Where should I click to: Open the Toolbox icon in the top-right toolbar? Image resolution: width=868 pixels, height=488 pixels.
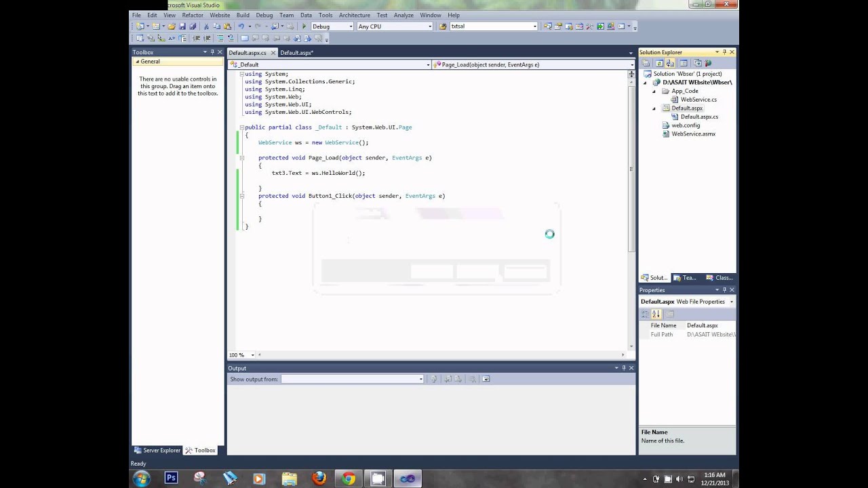590,26
